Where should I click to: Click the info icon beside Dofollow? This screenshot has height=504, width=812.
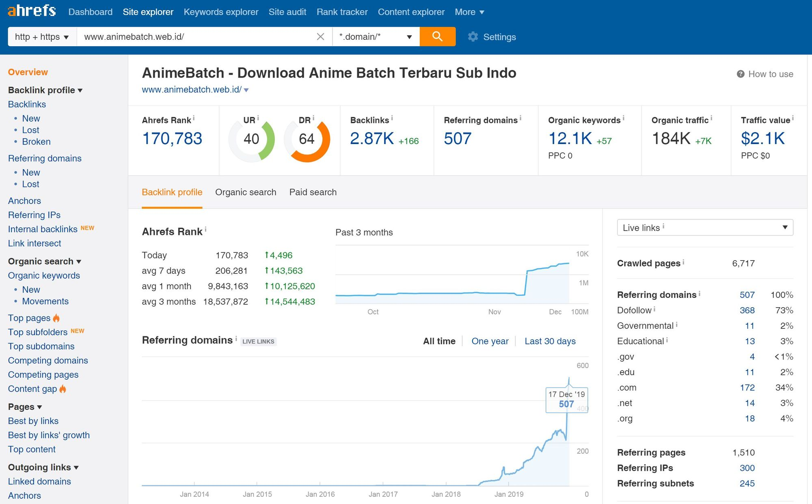[654, 309]
